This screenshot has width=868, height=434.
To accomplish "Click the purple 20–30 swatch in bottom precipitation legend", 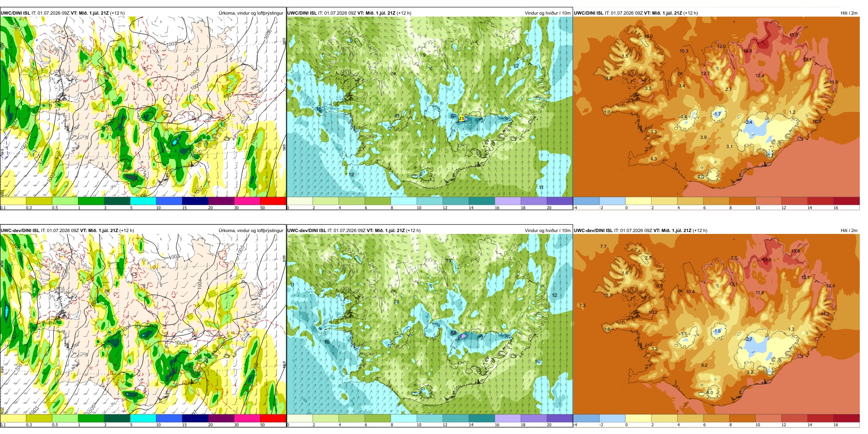I will tap(221, 418).
